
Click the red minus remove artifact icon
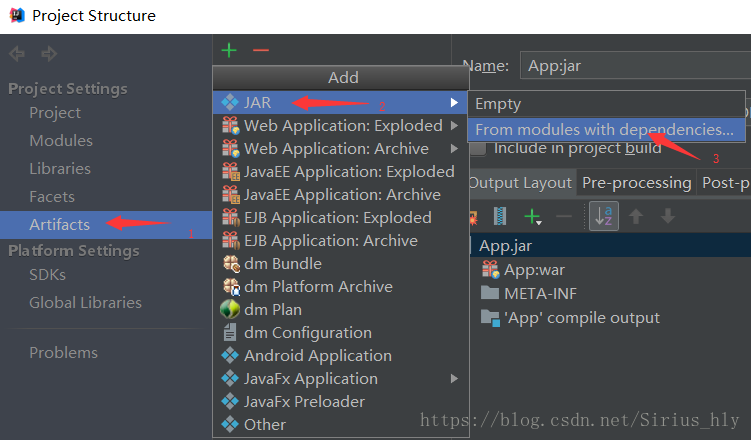pos(261,50)
